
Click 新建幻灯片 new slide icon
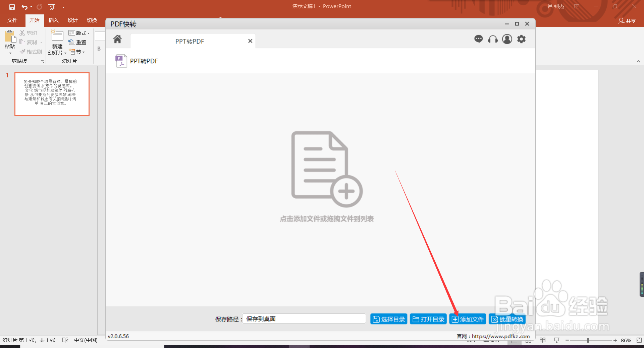(x=57, y=36)
